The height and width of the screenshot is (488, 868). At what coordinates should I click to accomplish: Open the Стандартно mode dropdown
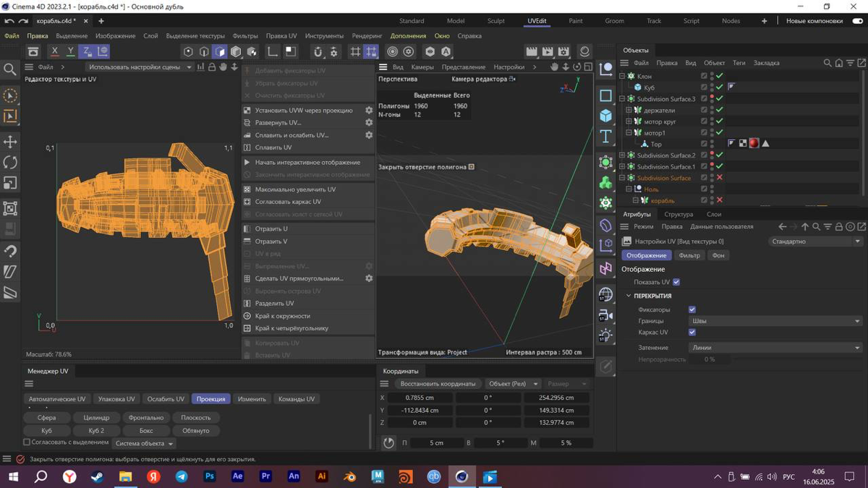tap(816, 241)
